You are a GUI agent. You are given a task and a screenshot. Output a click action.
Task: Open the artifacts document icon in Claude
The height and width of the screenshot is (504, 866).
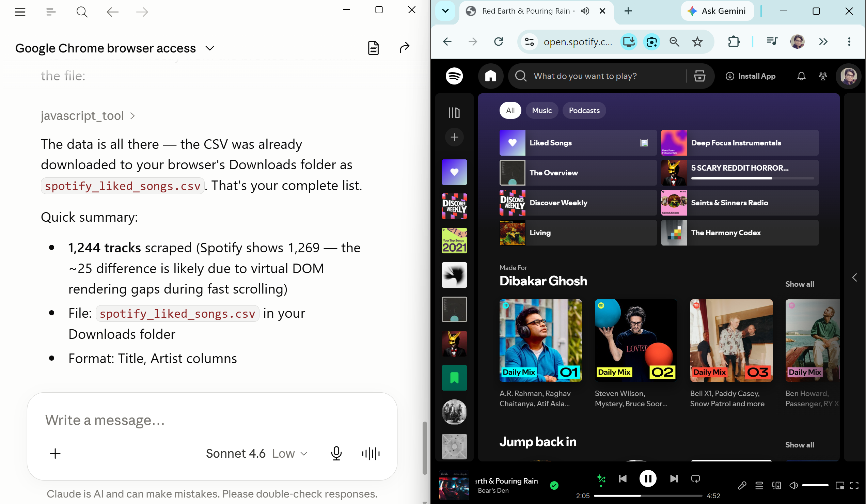[373, 48]
